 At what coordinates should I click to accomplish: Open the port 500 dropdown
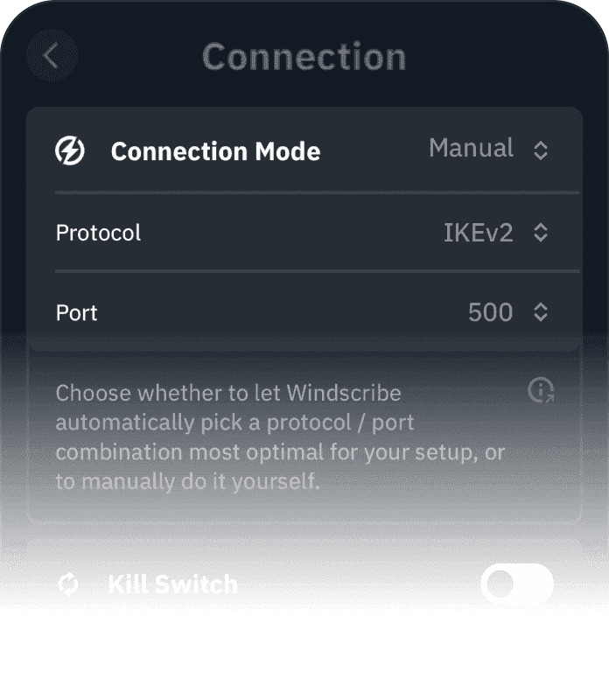[490, 312]
